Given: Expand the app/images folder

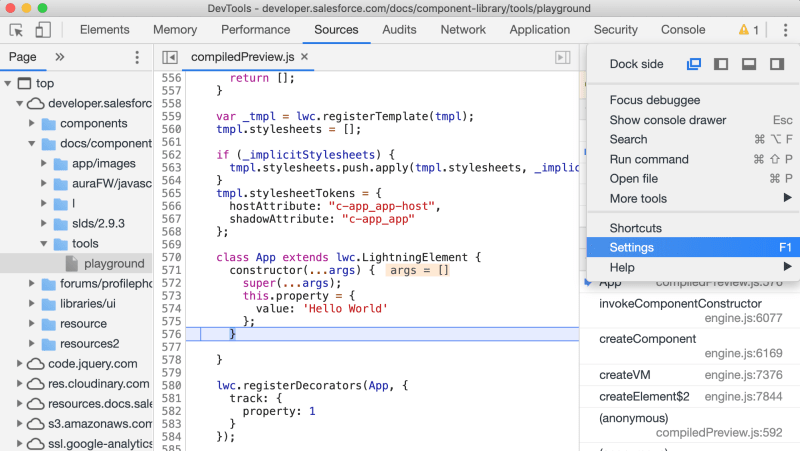Looking at the screenshot, I should [44, 163].
